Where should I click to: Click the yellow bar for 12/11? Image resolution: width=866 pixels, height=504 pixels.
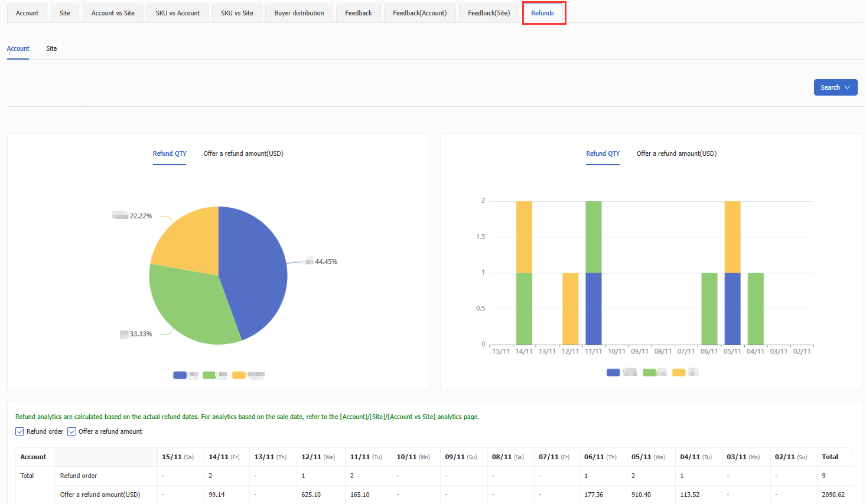570,309
